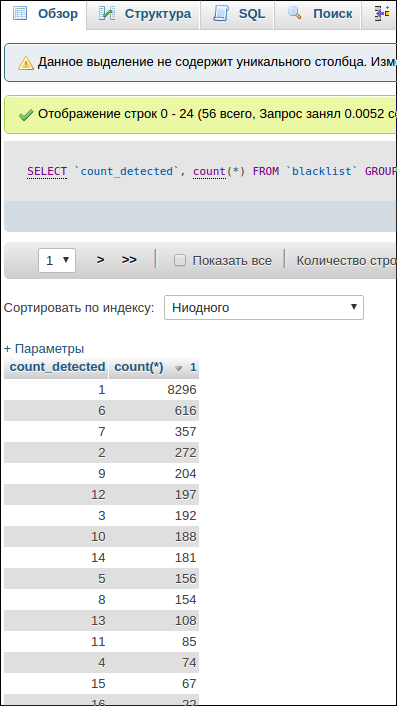
Task: Enable the Показать все checkbox
Action: (180, 260)
